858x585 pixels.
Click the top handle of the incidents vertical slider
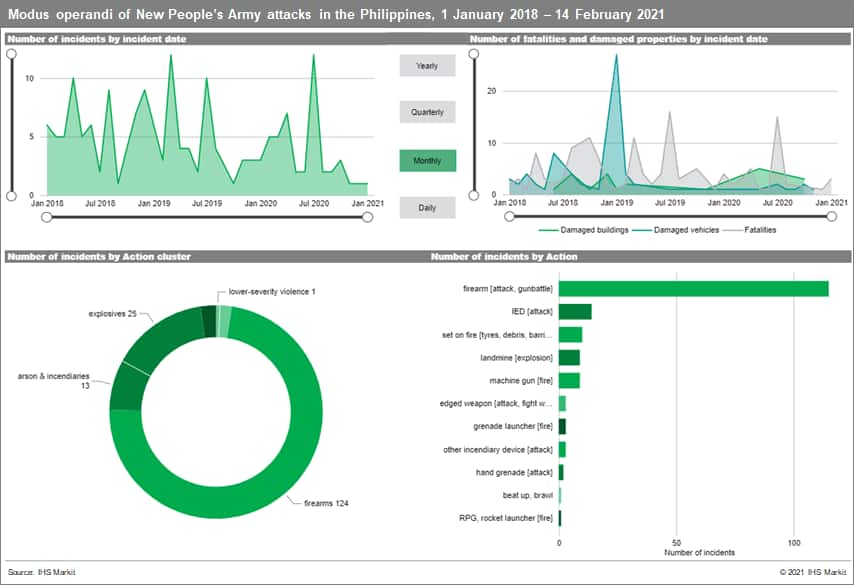coord(11,55)
